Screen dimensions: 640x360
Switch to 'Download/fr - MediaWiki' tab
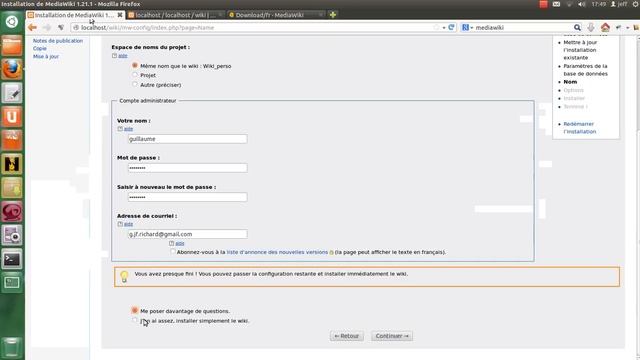pos(276,15)
